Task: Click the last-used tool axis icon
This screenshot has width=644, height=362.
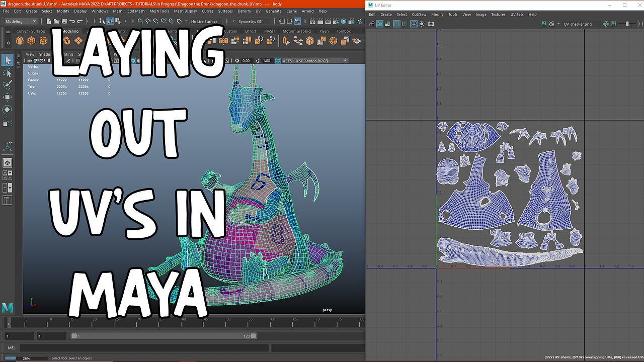Action: [x=7, y=147]
